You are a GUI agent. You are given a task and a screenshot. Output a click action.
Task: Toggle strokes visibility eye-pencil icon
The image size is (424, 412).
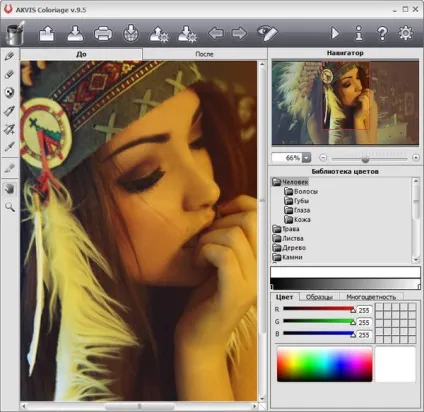[267, 33]
